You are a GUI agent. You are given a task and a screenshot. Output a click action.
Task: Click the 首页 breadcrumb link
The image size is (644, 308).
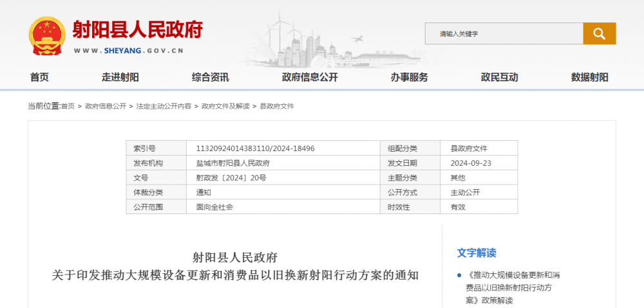point(68,106)
